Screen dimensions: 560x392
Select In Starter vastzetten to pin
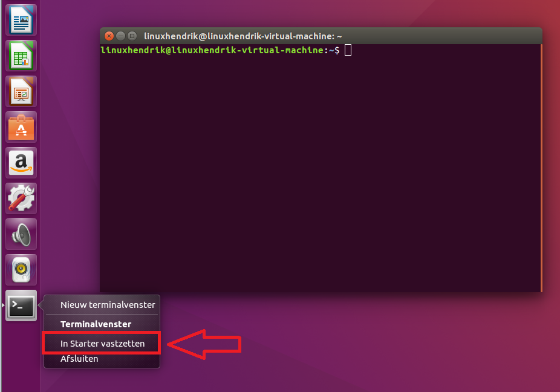point(102,344)
